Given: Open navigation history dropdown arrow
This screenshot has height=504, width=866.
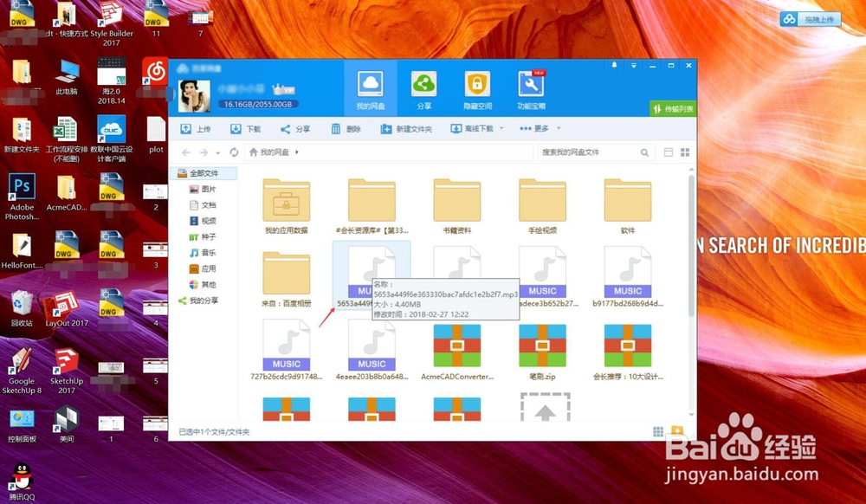Looking at the screenshot, I should pos(217,153).
